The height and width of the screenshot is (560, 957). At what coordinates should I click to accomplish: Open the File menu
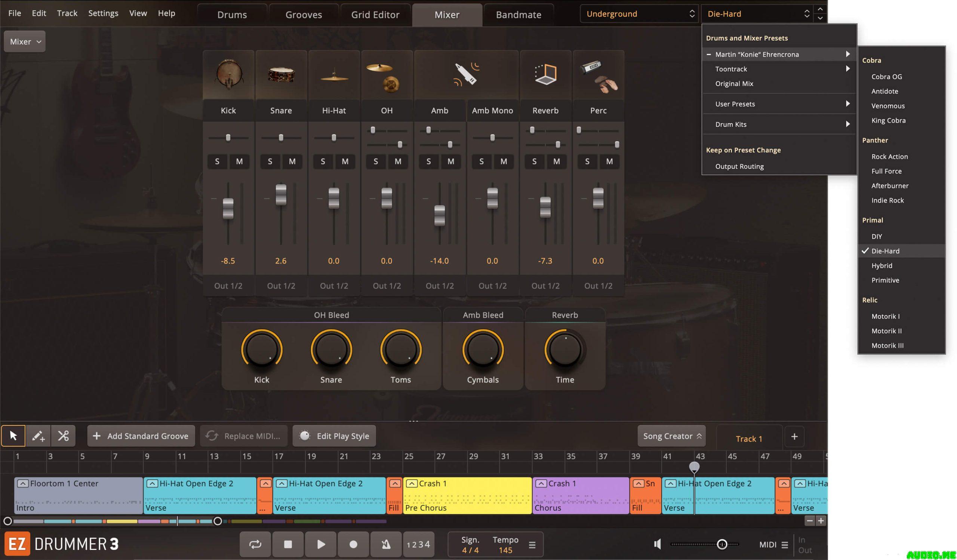[x=15, y=13]
